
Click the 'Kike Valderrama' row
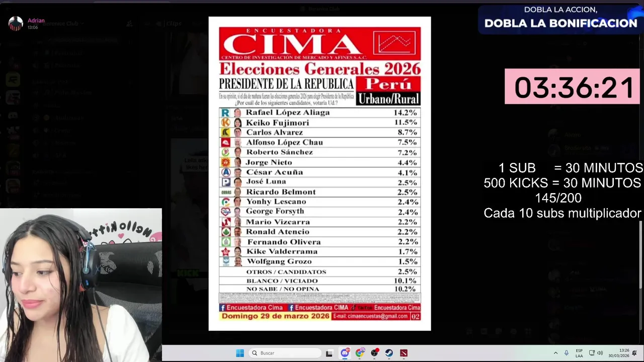pos(319,251)
